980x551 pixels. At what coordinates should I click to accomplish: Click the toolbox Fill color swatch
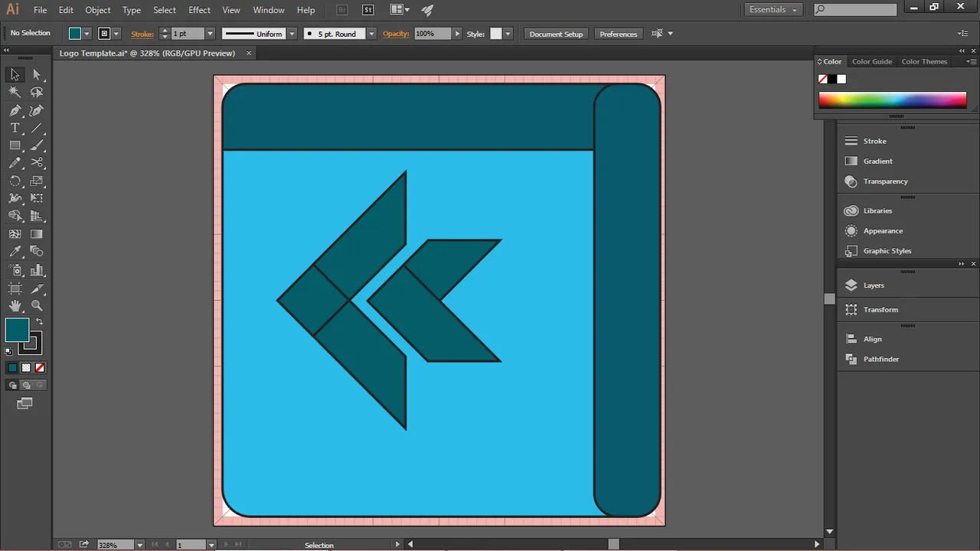[x=17, y=330]
